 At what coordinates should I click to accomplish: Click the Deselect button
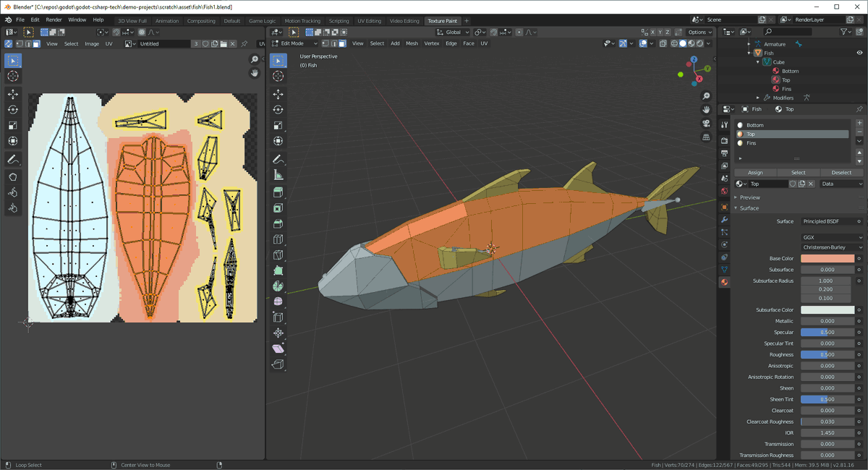point(841,172)
